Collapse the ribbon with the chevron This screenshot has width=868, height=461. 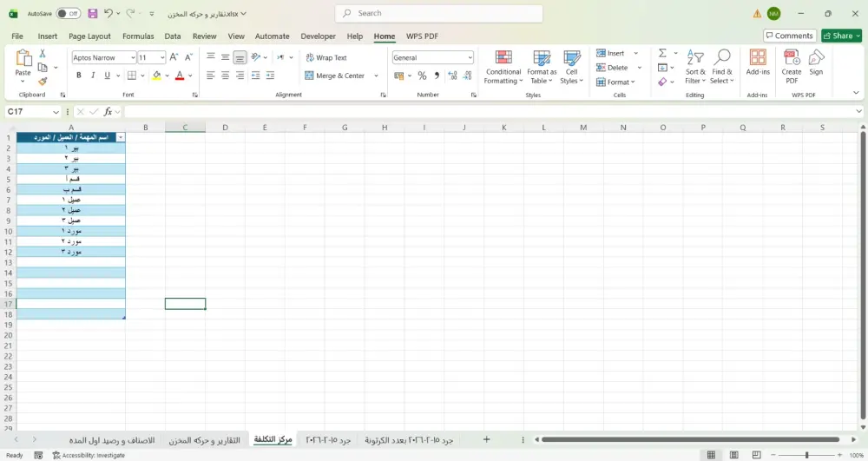856,93
